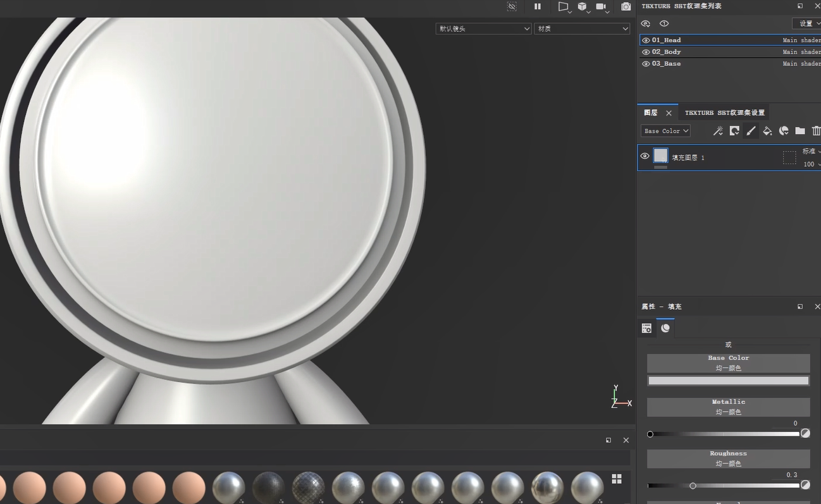This screenshot has height=504, width=821.
Task: Add a paint layer with brush icon
Action: [751, 131]
